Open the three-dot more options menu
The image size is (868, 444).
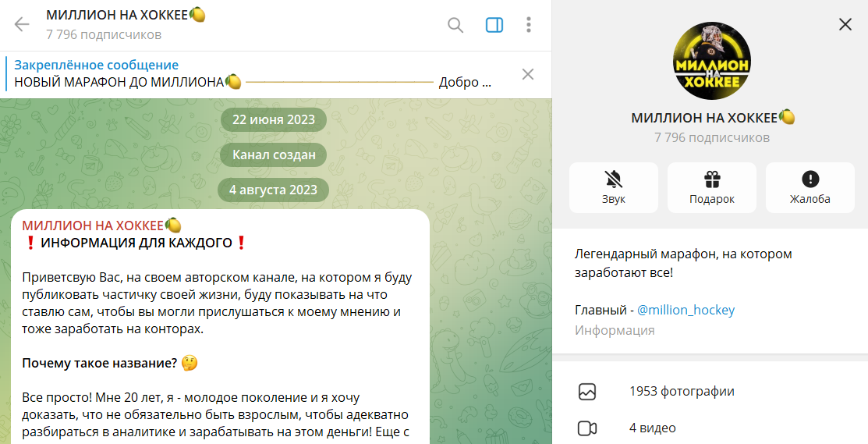(529, 25)
